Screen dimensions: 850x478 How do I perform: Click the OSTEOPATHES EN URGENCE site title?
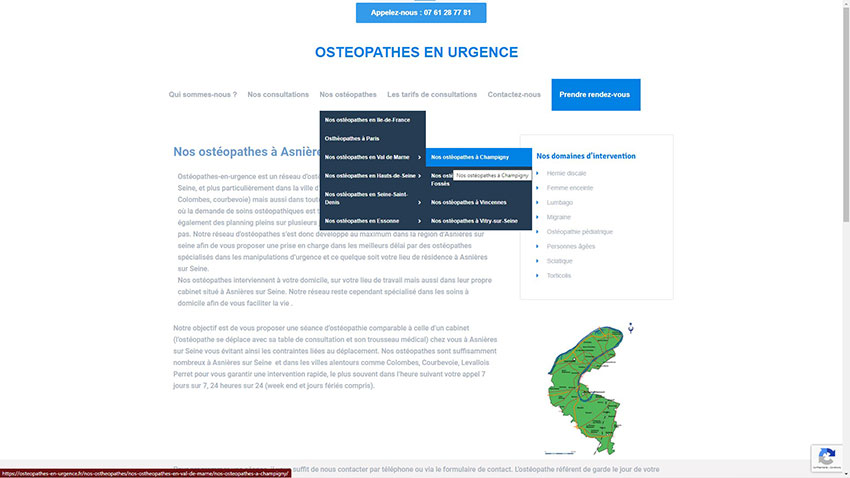[x=416, y=52]
